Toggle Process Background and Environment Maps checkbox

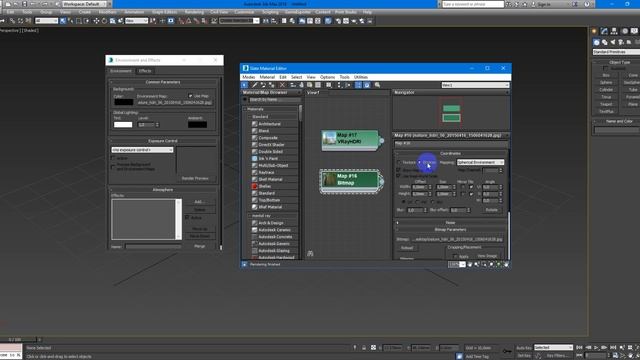(x=113, y=167)
